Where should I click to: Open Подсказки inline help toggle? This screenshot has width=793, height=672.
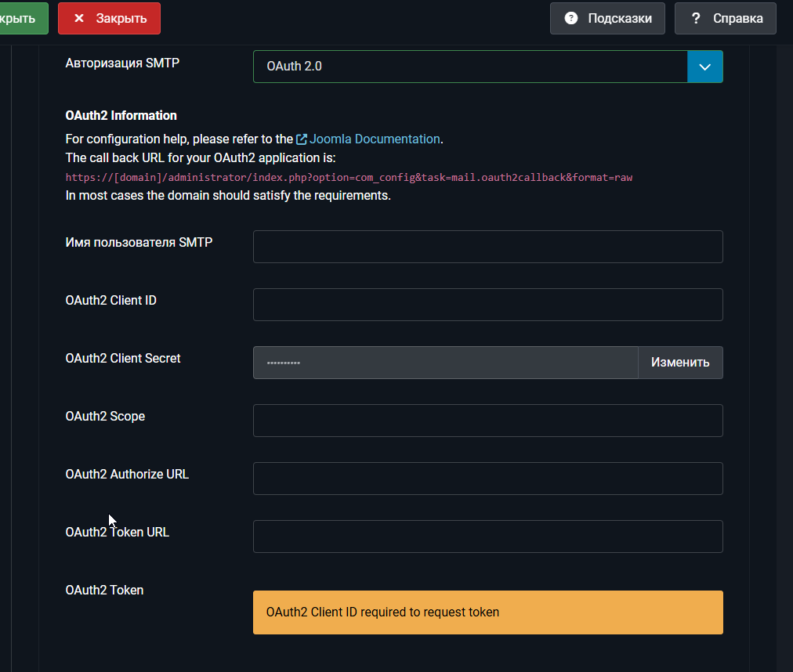point(607,18)
